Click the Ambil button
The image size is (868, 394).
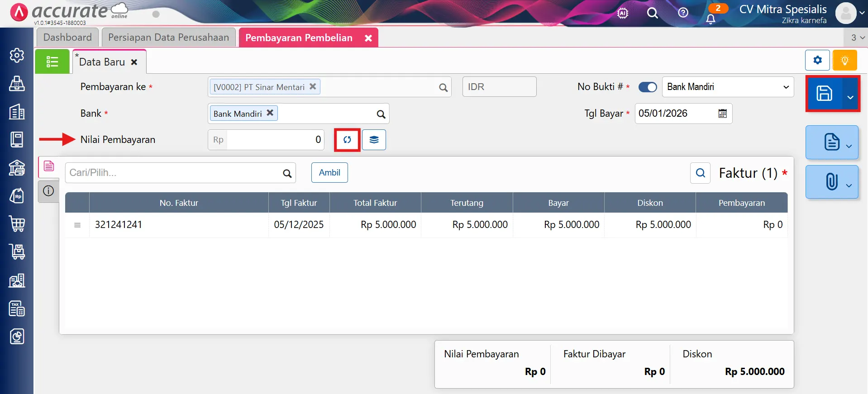tap(329, 173)
